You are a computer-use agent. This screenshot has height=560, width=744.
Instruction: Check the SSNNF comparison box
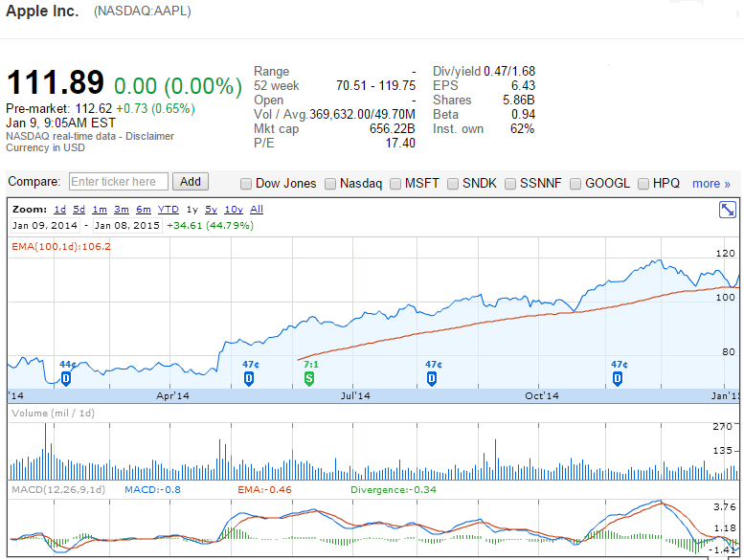[x=510, y=184]
